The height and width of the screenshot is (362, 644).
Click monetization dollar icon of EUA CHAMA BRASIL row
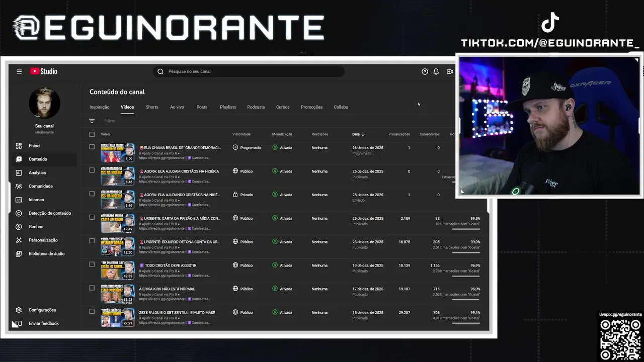tap(275, 147)
